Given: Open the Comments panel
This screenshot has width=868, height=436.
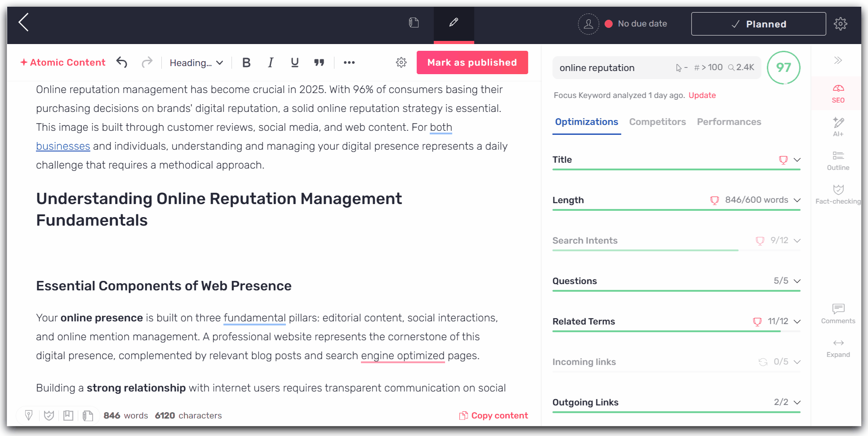Looking at the screenshot, I should click(x=838, y=314).
